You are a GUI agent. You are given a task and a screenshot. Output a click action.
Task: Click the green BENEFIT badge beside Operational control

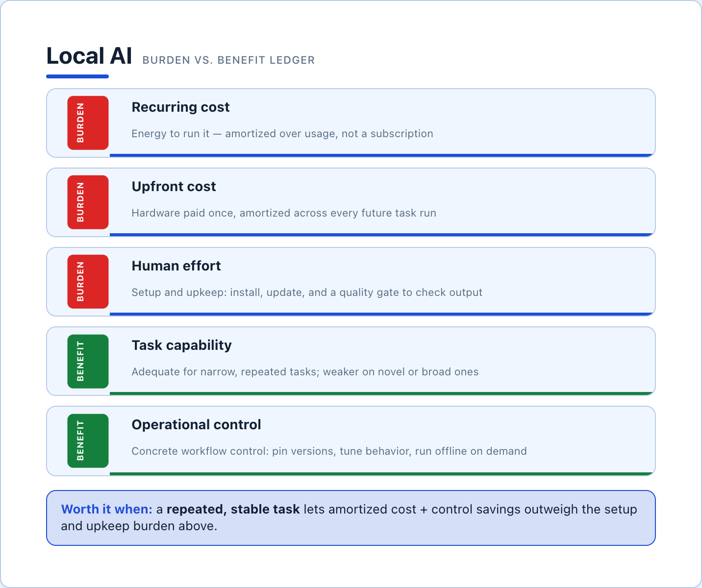[88, 441]
